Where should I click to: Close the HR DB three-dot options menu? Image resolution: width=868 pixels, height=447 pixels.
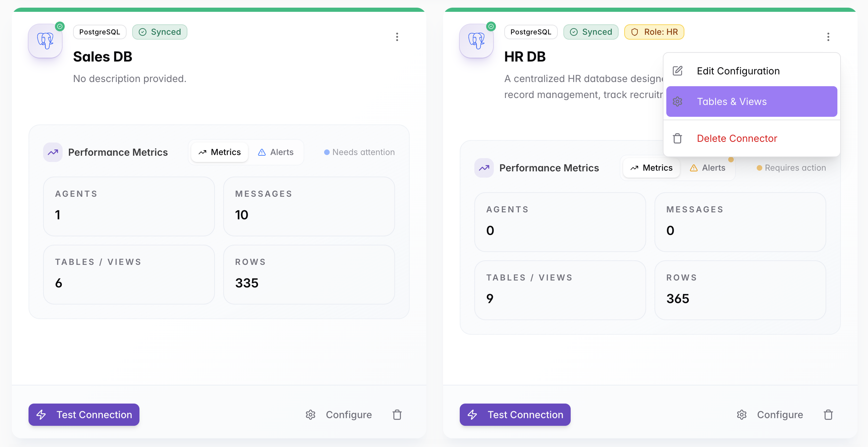coord(828,37)
